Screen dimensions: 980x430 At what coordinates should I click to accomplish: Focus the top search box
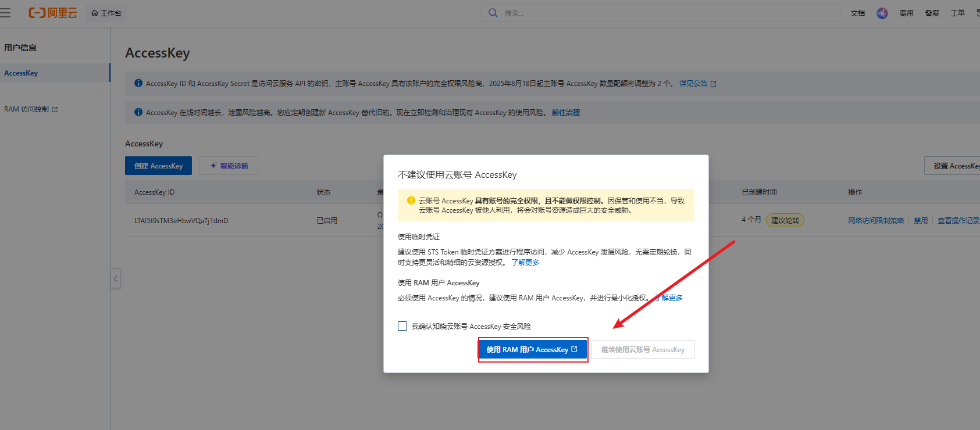click(x=660, y=13)
